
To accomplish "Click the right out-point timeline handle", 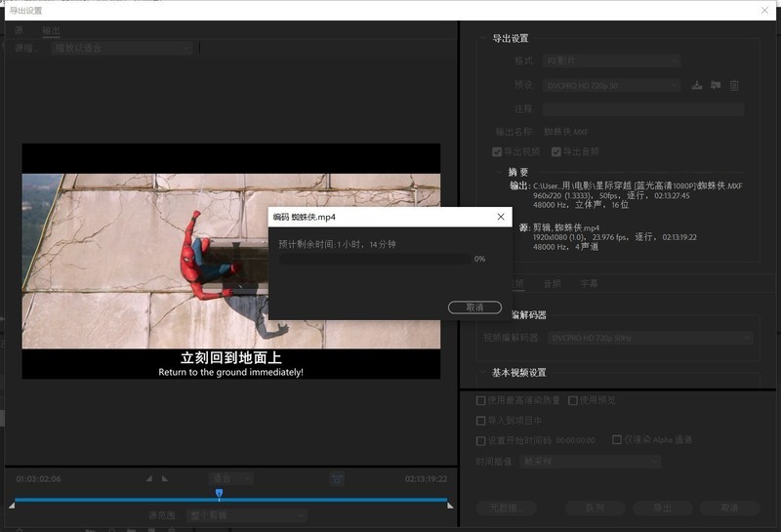I will [x=450, y=505].
